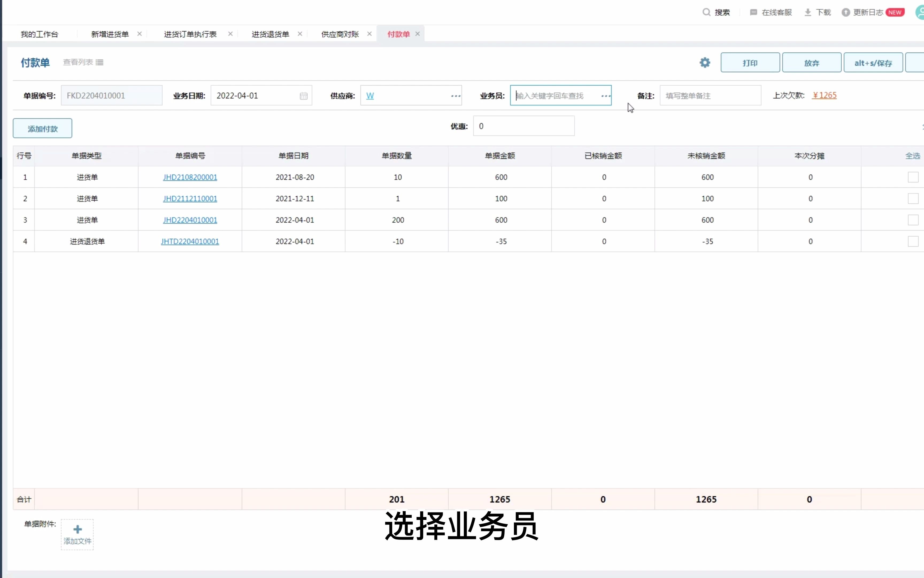Click the 备注 remarks input field
This screenshot has height=578, width=924.
pos(710,96)
